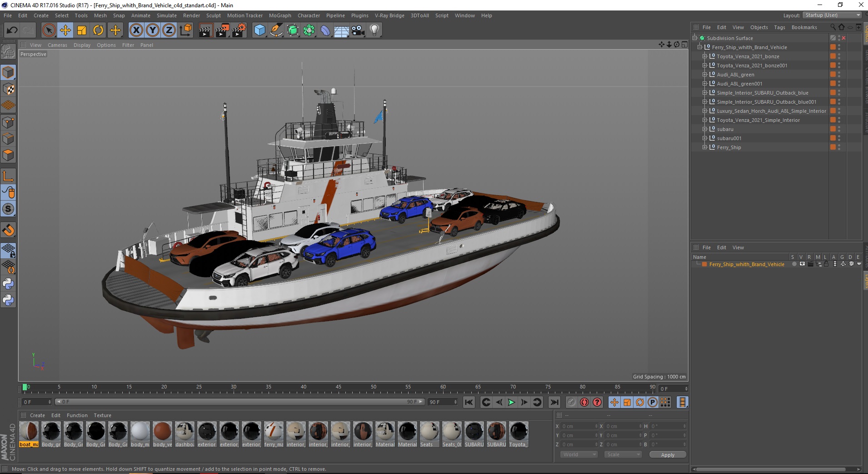Jump to the animation end

click(x=554, y=402)
